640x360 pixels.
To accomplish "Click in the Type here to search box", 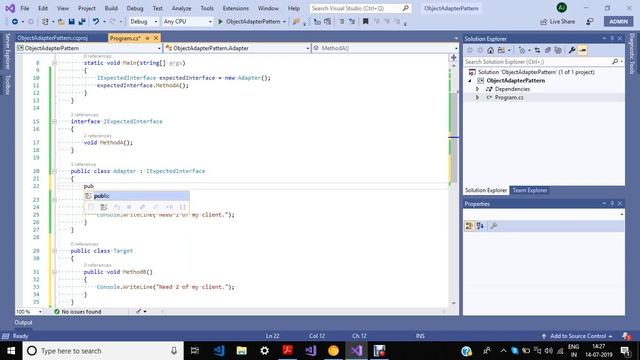I will click(103, 351).
